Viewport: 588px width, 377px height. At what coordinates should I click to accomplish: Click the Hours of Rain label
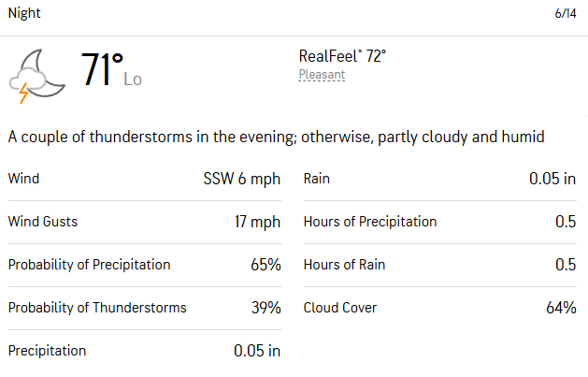point(344,265)
